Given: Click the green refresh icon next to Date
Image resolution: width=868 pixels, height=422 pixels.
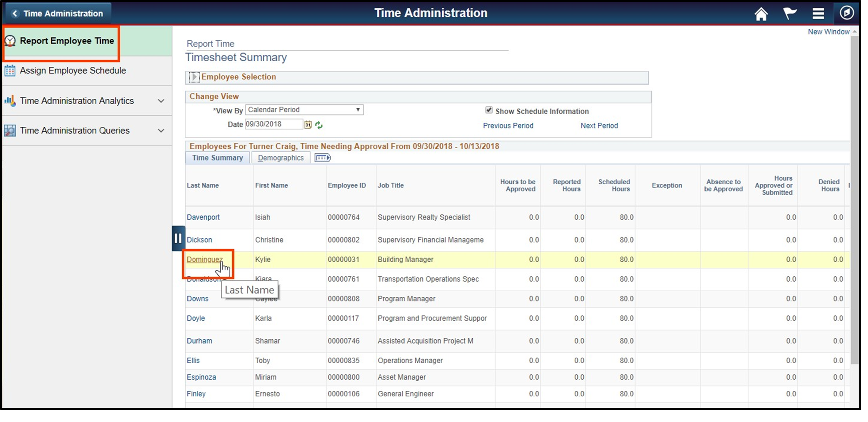Looking at the screenshot, I should pos(319,124).
